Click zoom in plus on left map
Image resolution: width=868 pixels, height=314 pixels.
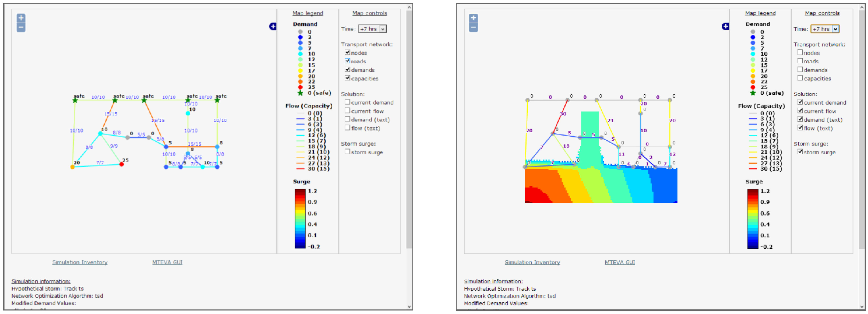[21, 18]
